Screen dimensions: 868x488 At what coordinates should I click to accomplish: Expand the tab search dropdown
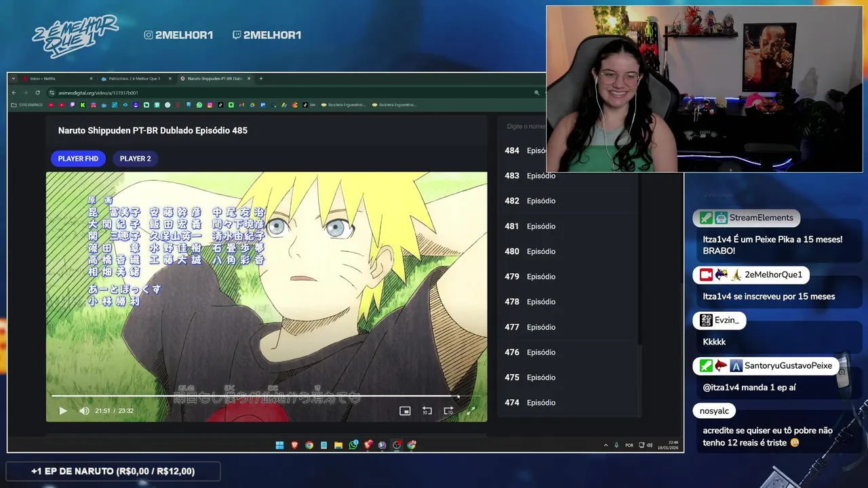tap(14, 79)
